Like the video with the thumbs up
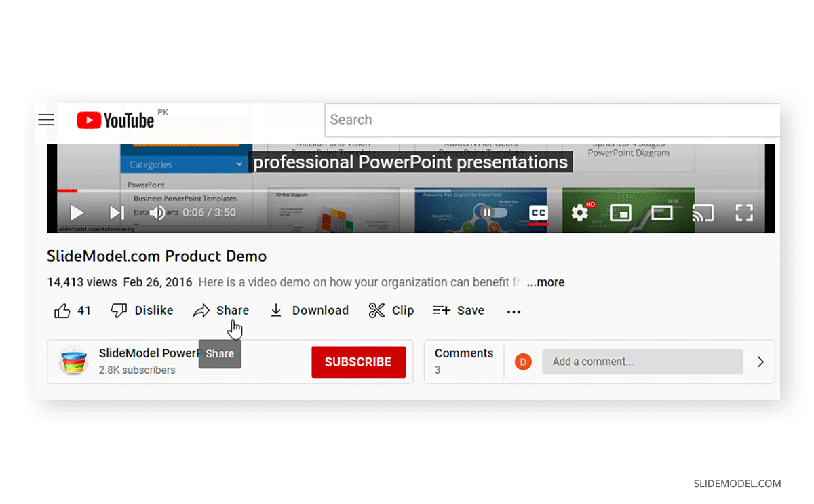Viewport: 814px width, 504px height. coord(62,310)
